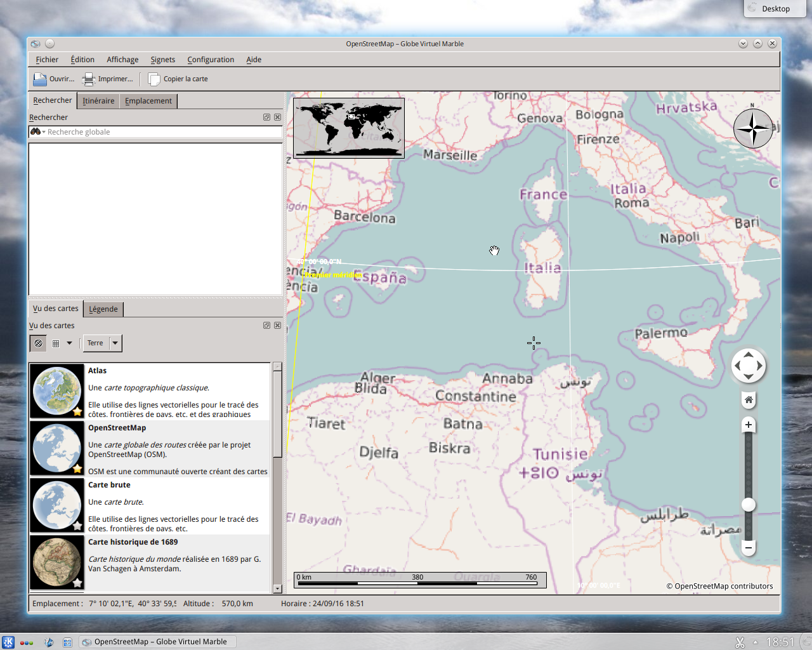Open the Signets menu
This screenshot has height=650, width=812.
coord(163,60)
